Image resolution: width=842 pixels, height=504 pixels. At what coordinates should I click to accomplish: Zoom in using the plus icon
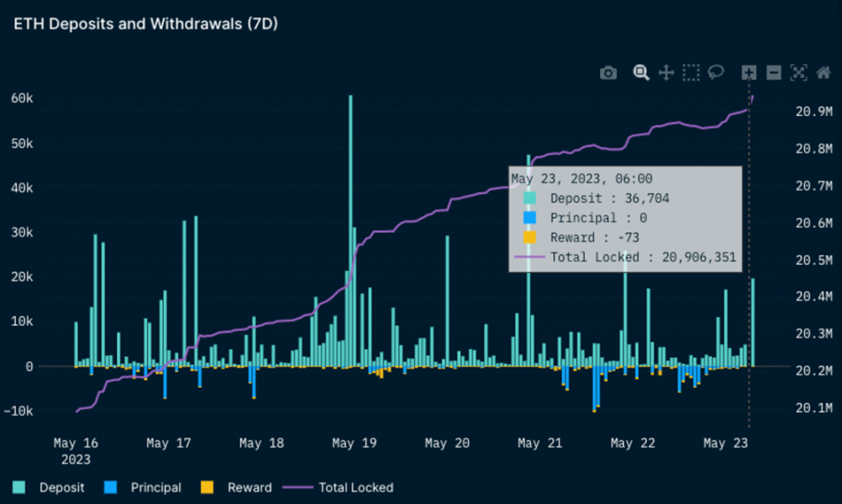tap(749, 73)
